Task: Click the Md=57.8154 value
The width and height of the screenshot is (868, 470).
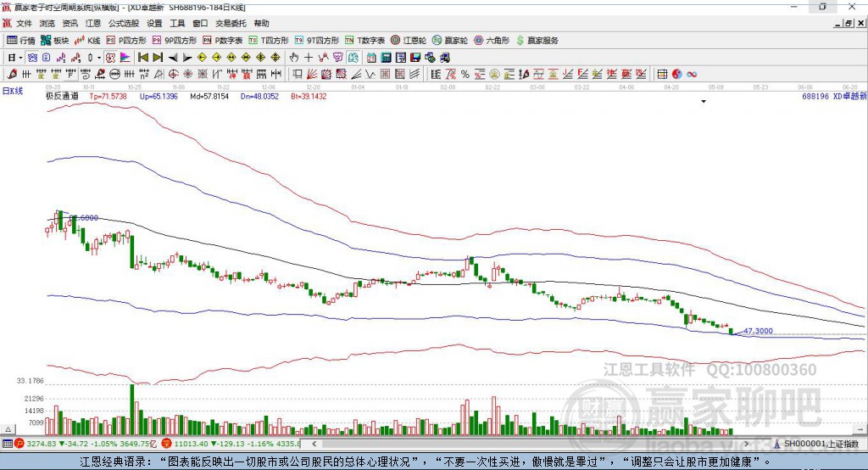Action: (x=209, y=97)
